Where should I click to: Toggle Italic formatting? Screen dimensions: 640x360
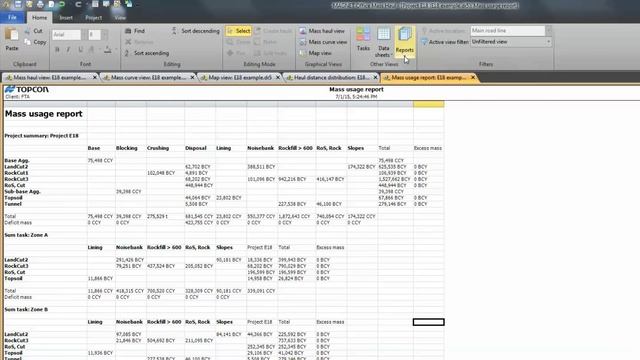tap(68, 50)
